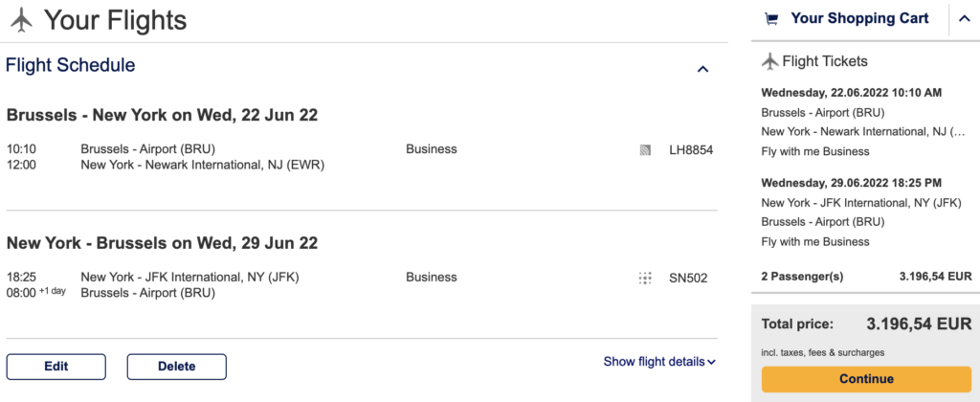Click the Your Shopping Cart title
The height and width of the screenshot is (402, 980).
(859, 18)
